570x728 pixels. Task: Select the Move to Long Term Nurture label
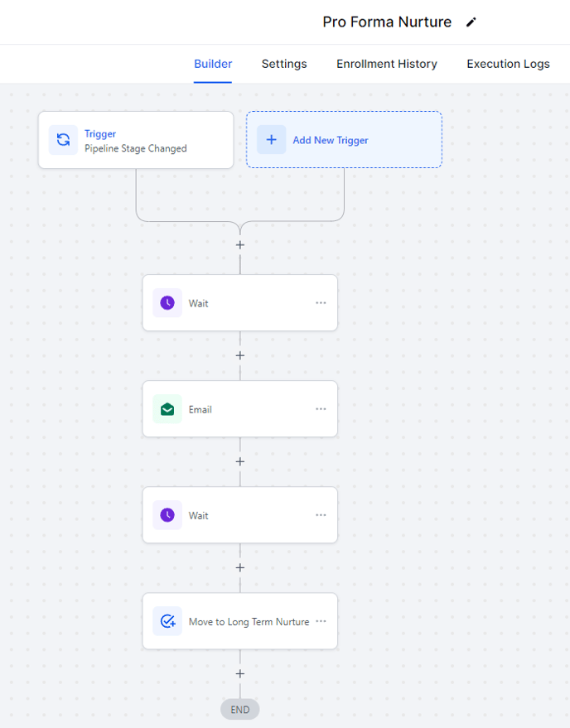pyautogui.click(x=249, y=622)
